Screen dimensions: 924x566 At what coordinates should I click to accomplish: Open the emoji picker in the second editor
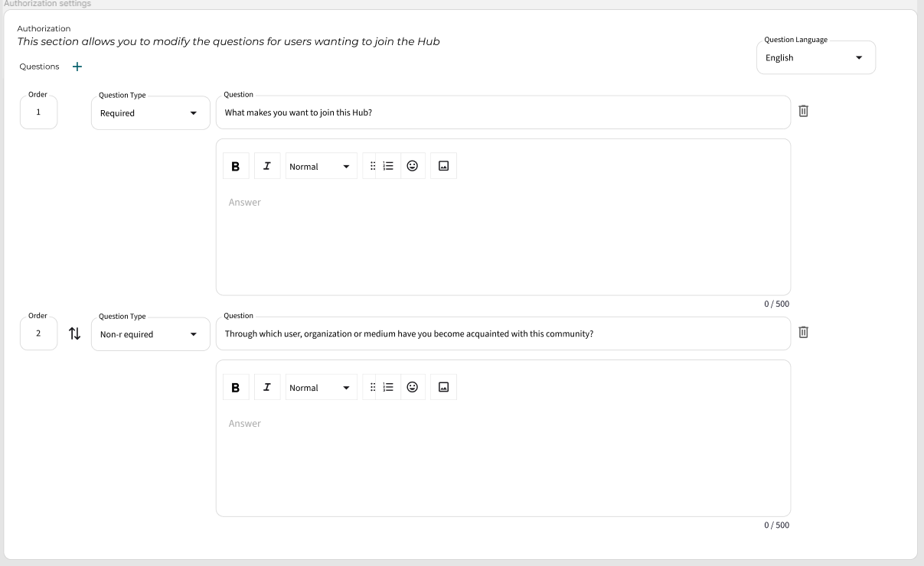click(412, 386)
